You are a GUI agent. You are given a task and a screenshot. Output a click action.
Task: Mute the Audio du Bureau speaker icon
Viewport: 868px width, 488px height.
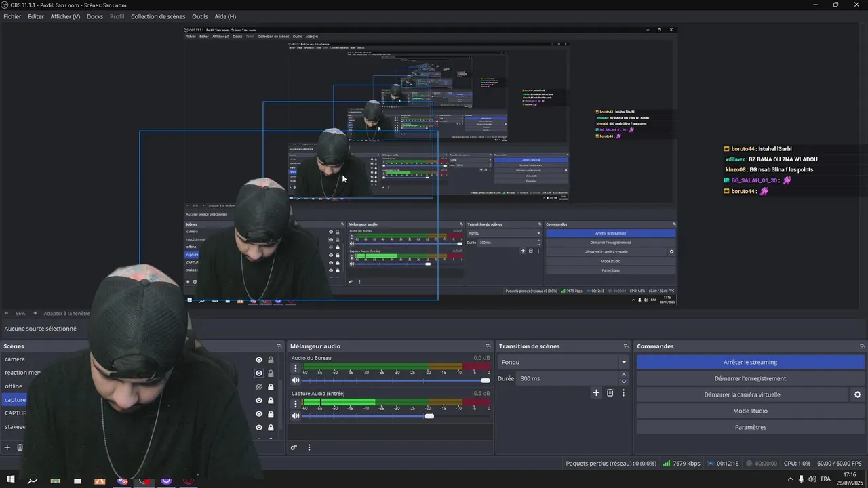point(296,380)
